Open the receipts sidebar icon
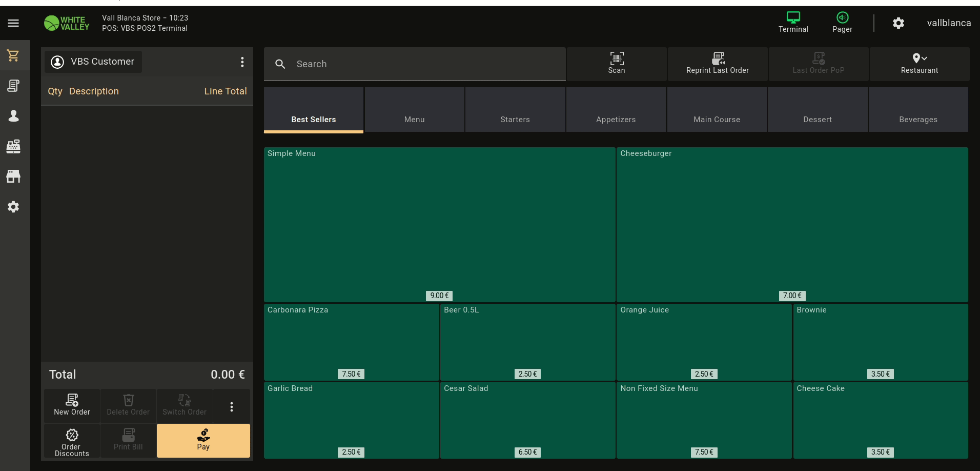The height and width of the screenshot is (471, 980). pyautogui.click(x=13, y=86)
